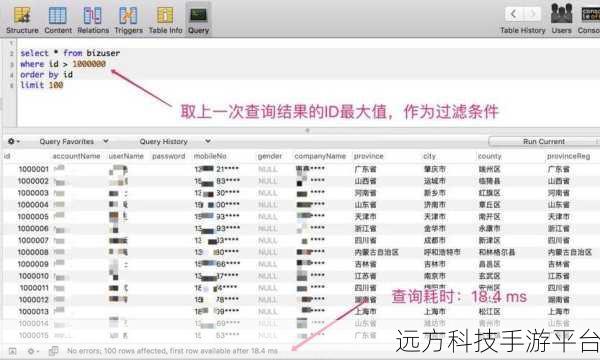Go back in Table History
Image resolution: width=600 pixels, height=360 pixels.
coord(514,14)
